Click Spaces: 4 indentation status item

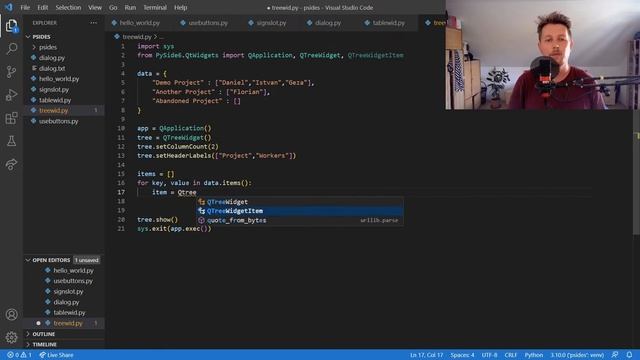tap(462, 355)
